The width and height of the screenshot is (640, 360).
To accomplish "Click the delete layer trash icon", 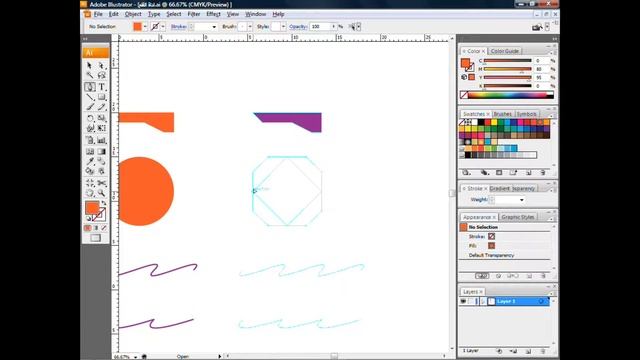I will [543, 351].
